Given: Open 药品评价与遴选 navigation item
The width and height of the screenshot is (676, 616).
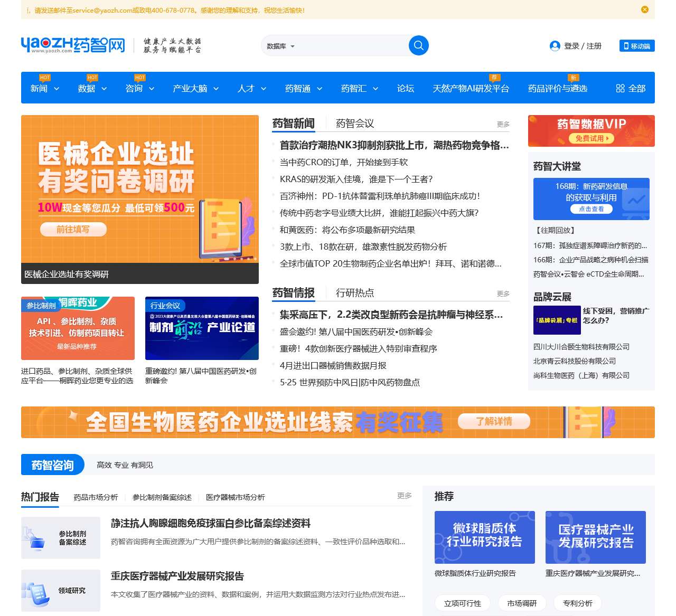Looking at the screenshot, I should [558, 88].
